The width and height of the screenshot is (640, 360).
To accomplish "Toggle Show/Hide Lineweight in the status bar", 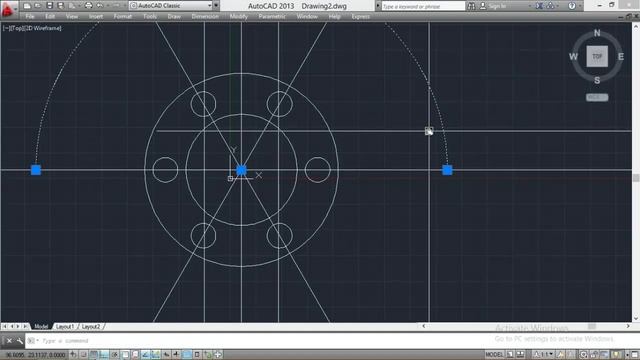I will coord(176,354).
